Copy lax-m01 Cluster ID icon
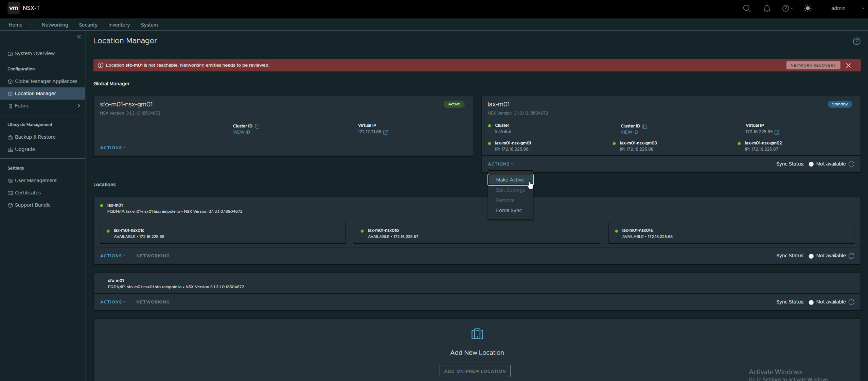 pyautogui.click(x=645, y=126)
